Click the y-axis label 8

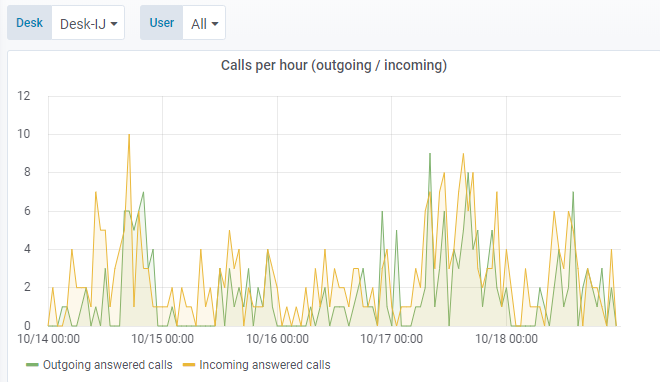[27, 172]
